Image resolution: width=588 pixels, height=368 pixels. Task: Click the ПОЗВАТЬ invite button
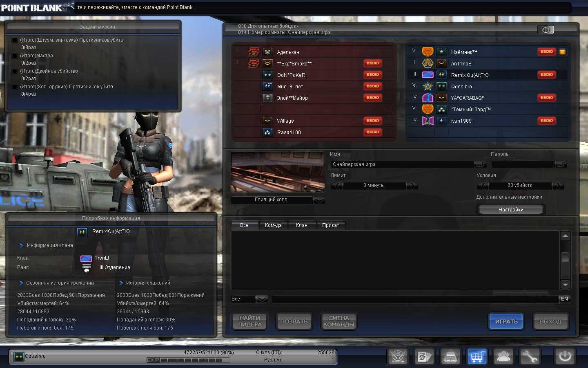coord(294,321)
